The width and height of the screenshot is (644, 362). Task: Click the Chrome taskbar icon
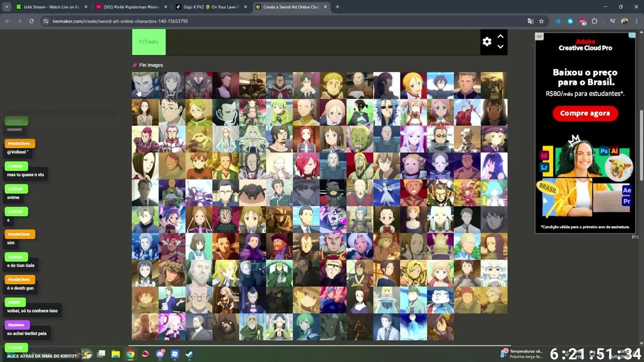click(130, 354)
